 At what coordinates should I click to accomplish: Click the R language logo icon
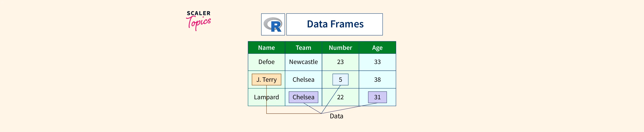[273, 24]
